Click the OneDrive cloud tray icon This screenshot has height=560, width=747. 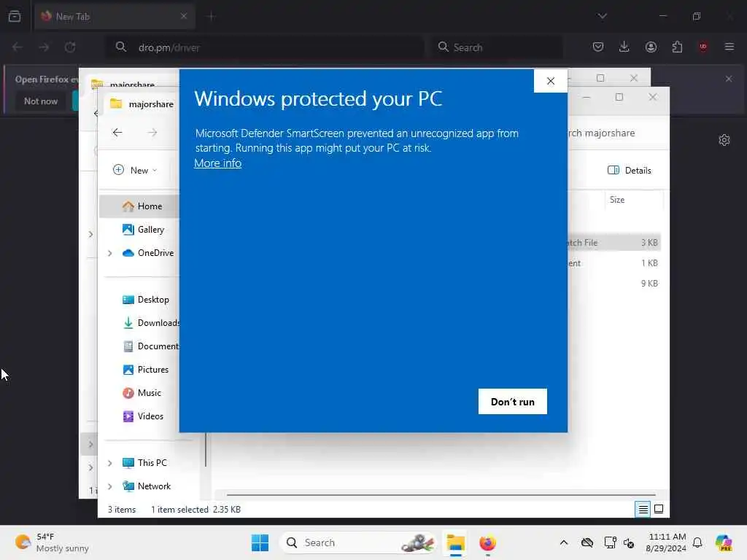coord(587,542)
